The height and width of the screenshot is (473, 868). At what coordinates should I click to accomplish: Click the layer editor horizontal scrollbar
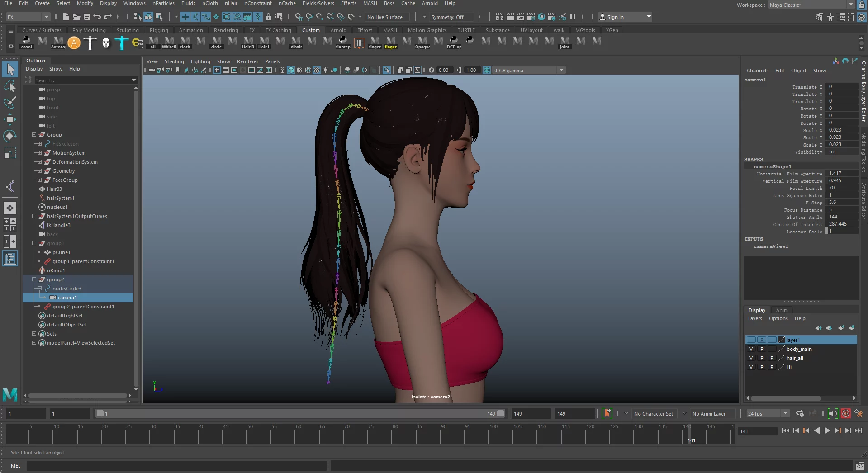click(x=786, y=398)
